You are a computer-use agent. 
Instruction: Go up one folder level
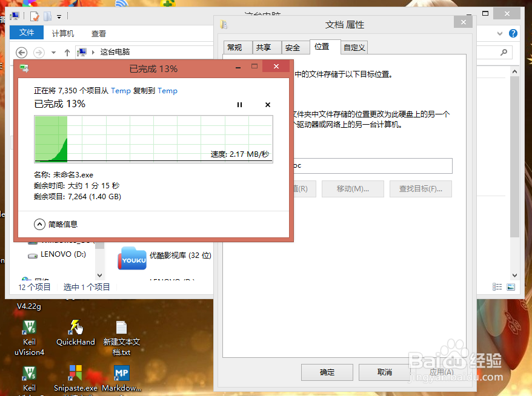point(67,53)
